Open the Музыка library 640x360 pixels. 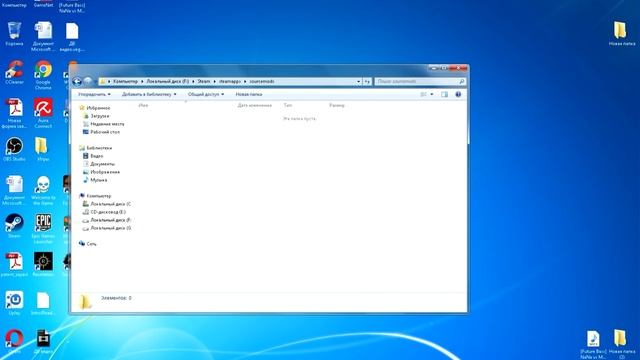(98, 180)
